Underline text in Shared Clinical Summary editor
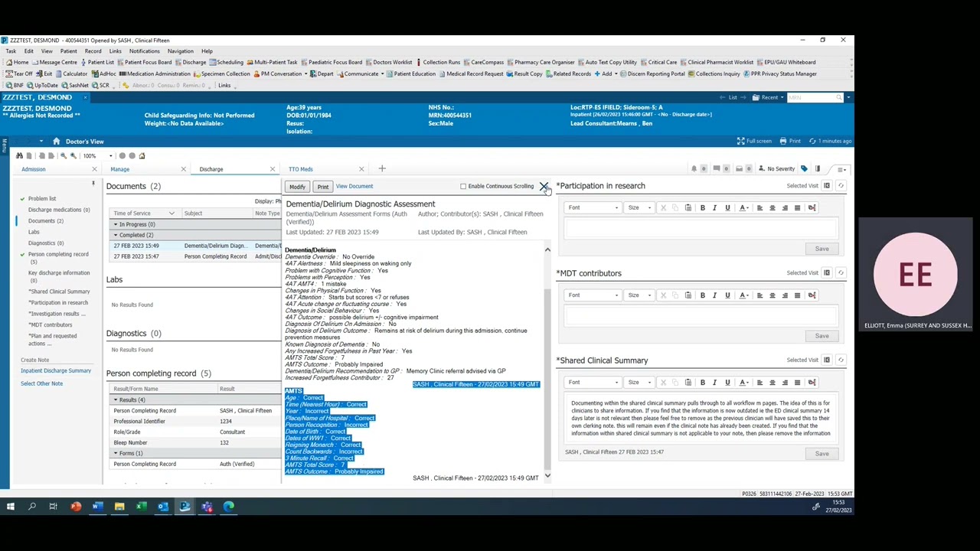 pyautogui.click(x=727, y=382)
